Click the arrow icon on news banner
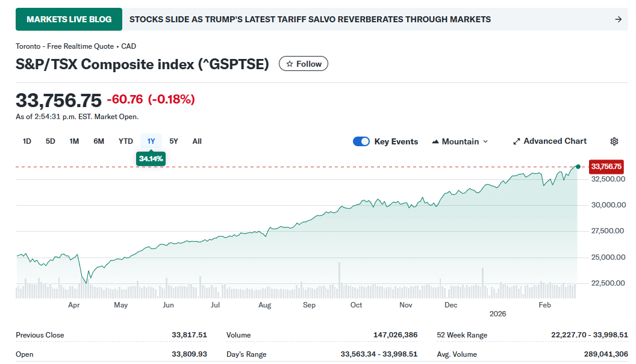Screen dimensions: 636x364 pos(618,19)
